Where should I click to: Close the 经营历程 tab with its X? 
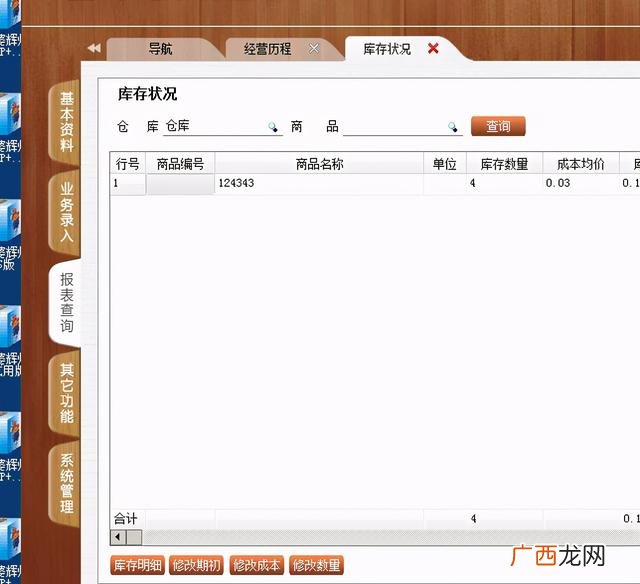(314, 49)
